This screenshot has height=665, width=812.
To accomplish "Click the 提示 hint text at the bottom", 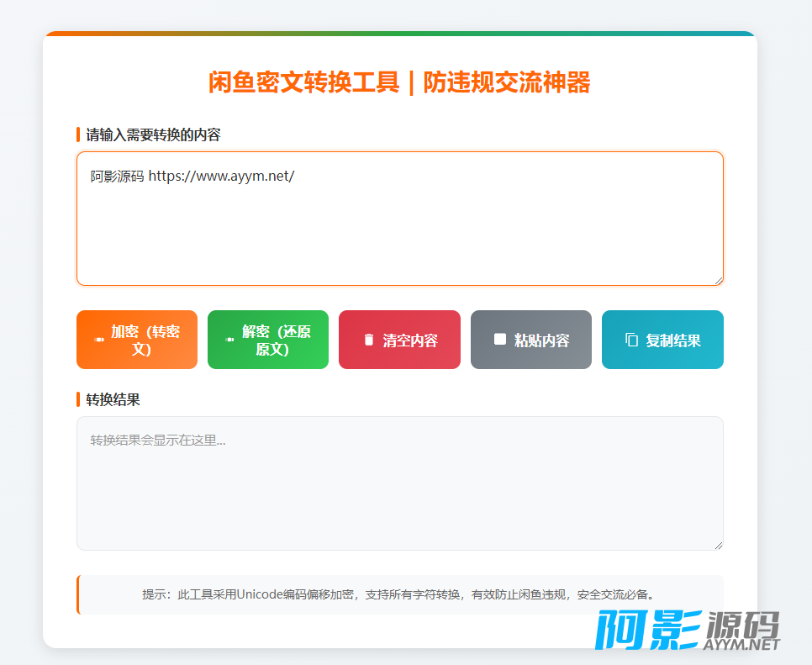I will click(399, 594).
